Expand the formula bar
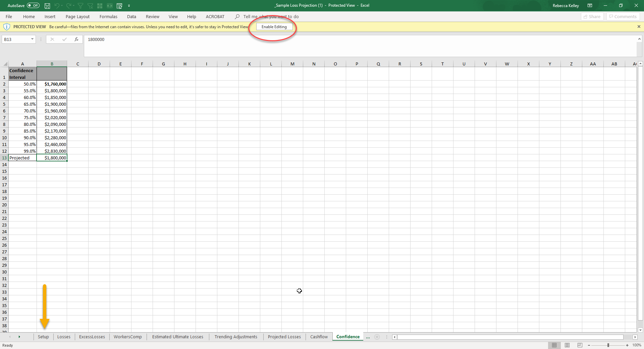644x349 pixels. (x=639, y=39)
